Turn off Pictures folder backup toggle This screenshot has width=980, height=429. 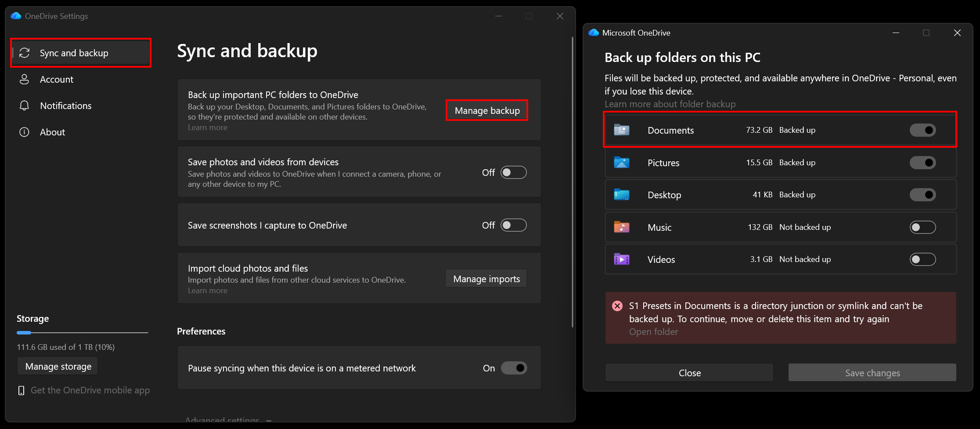(922, 163)
